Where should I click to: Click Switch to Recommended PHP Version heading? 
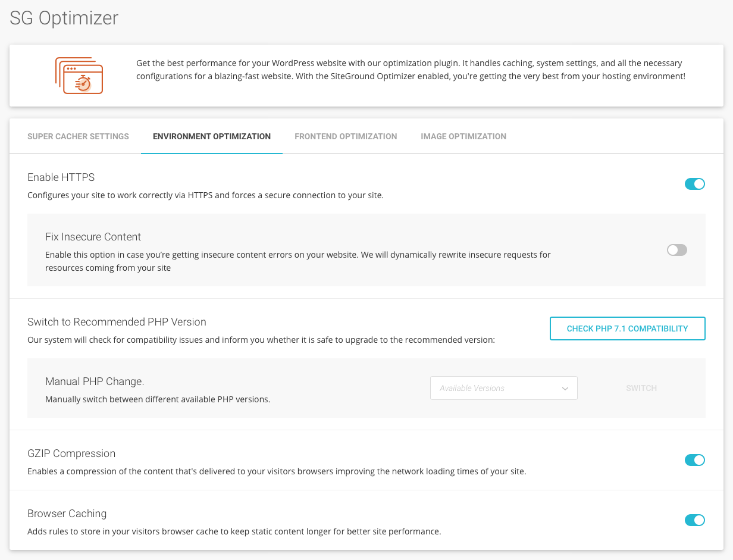[117, 322]
